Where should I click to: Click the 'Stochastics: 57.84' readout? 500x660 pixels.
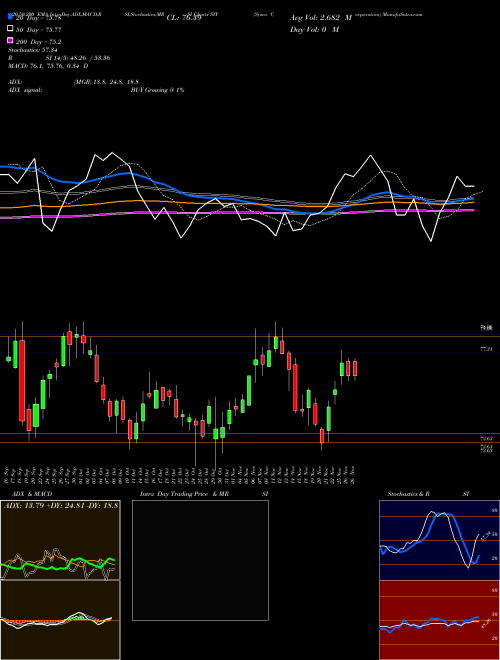point(33,50)
